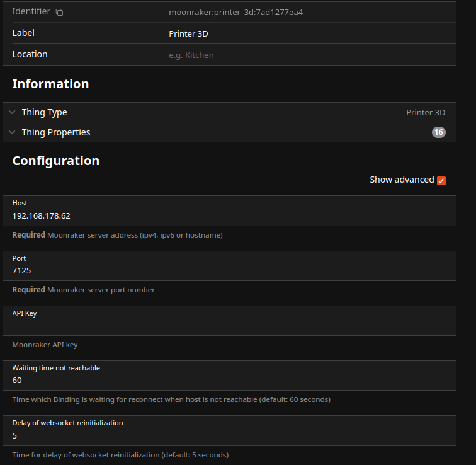476x465 pixels.
Task: Click the Printer 3D thing type value
Action: (425, 113)
